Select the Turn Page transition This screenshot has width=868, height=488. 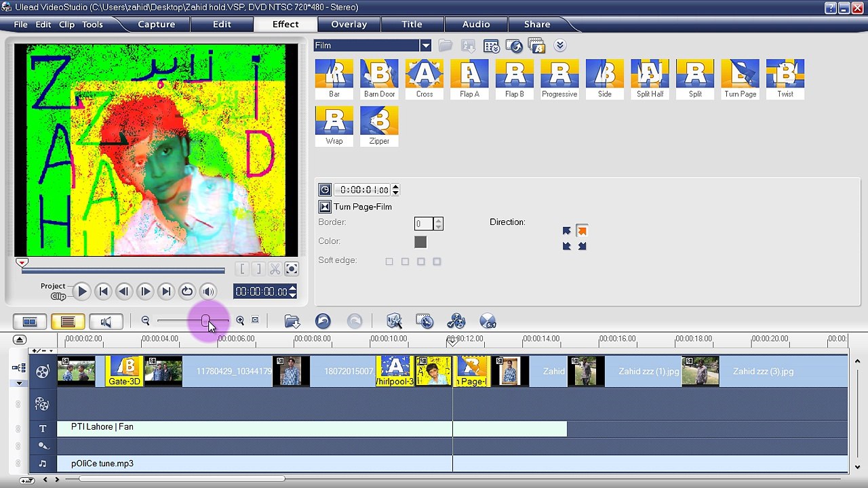pyautogui.click(x=740, y=79)
